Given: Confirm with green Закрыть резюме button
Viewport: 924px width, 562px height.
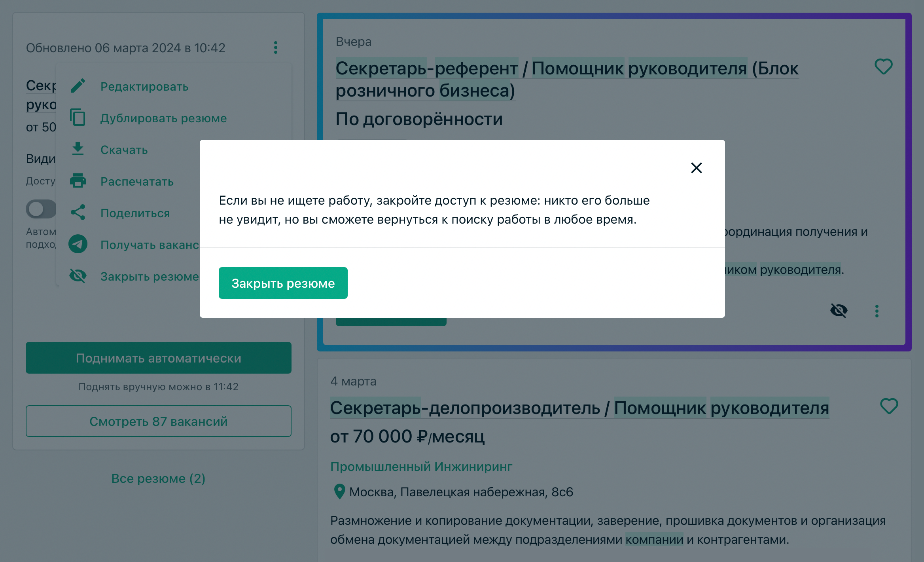Looking at the screenshot, I should [283, 283].
